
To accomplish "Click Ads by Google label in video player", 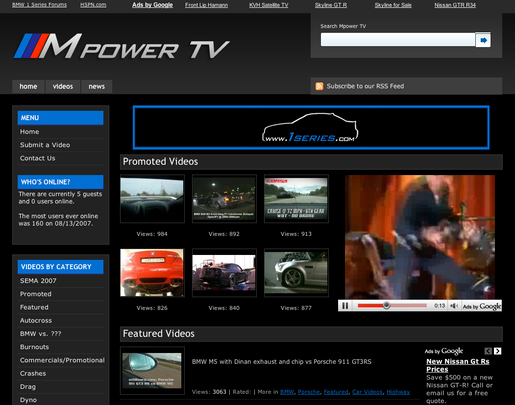I will coord(482,306).
